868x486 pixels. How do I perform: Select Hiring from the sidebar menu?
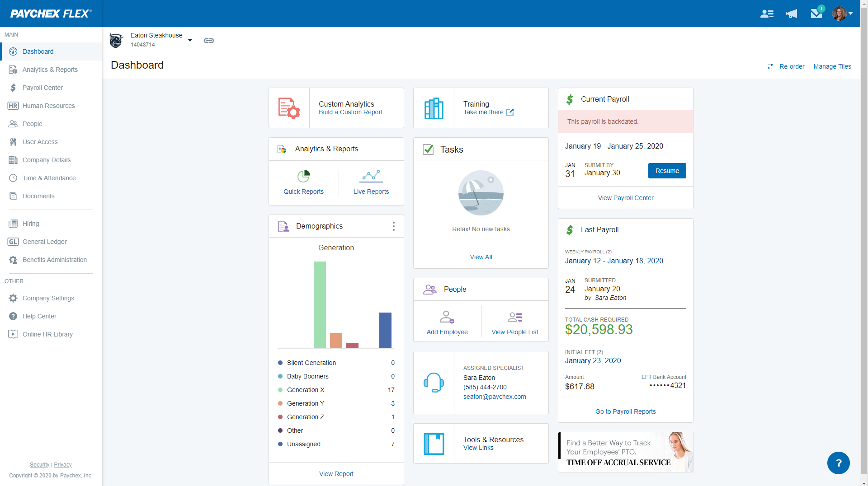13,224
